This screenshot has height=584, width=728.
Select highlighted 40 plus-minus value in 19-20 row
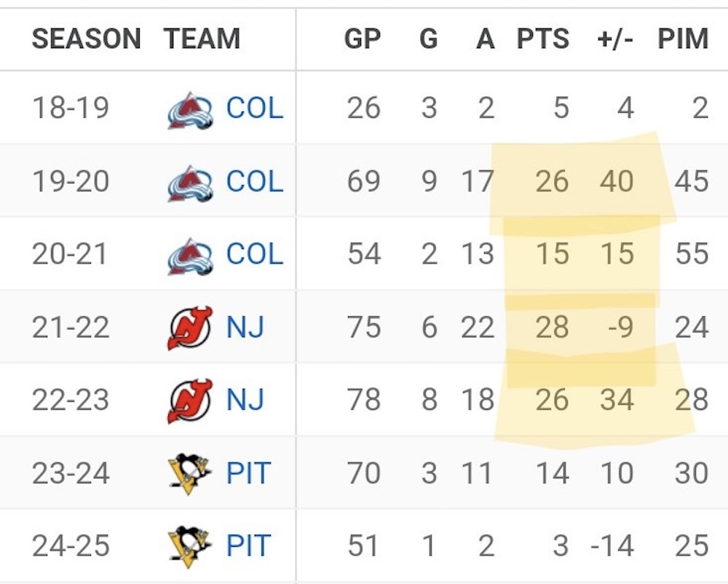[x=617, y=181]
